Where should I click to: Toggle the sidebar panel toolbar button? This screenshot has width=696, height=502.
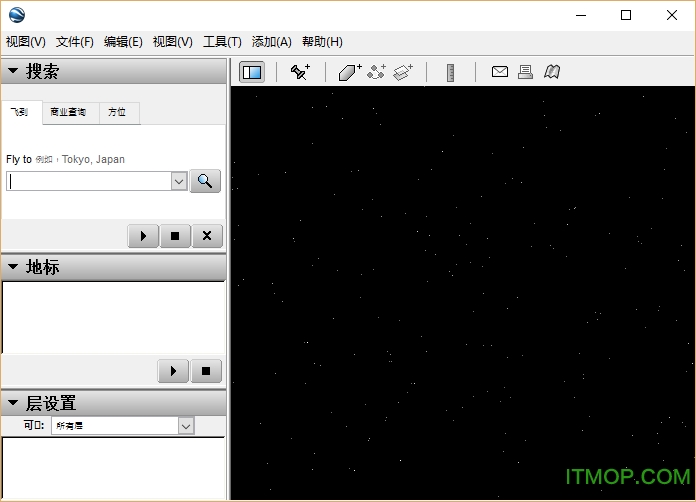click(252, 72)
